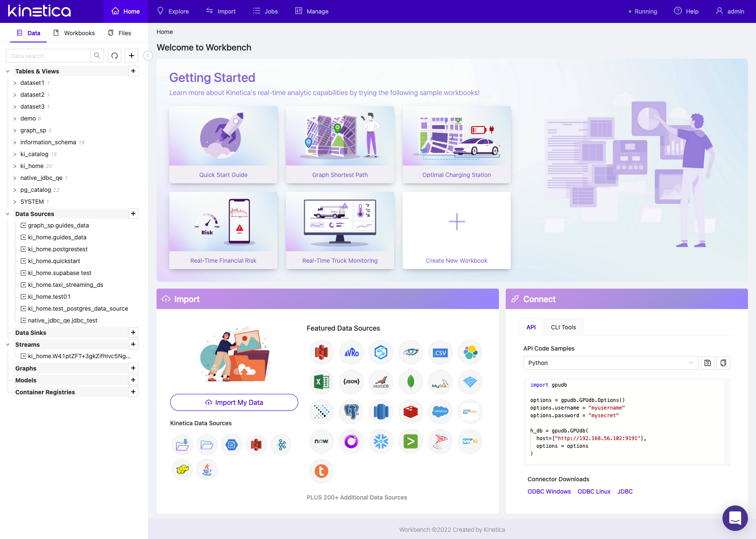
Task: Collapse the Streams section
Action: click(x=8, y=345)
